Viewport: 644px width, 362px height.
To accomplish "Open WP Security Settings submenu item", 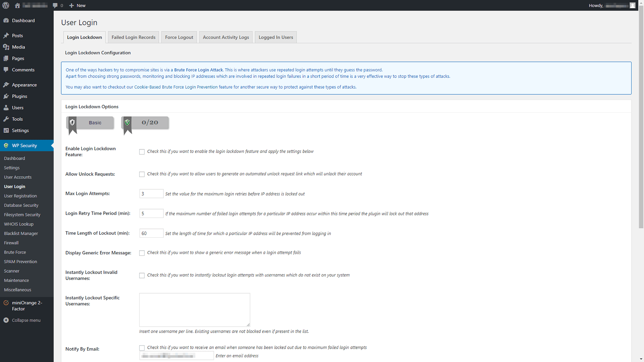I will 12,168.
